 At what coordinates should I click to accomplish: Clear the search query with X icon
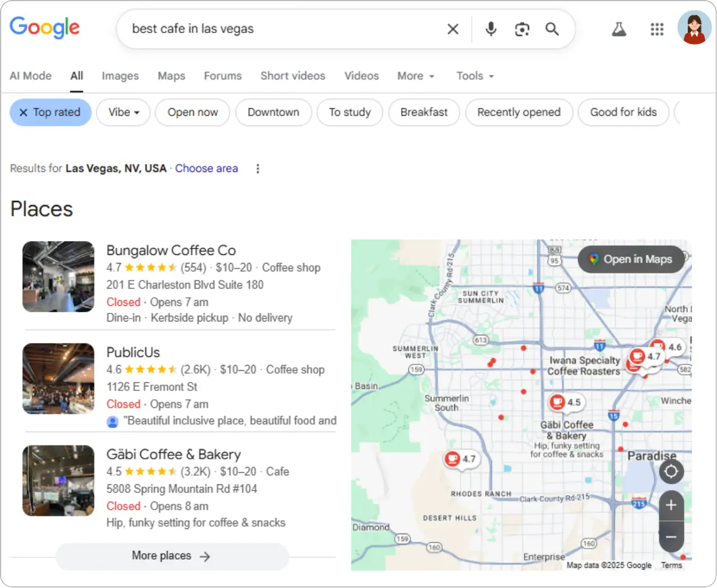(x=453, y=29)
